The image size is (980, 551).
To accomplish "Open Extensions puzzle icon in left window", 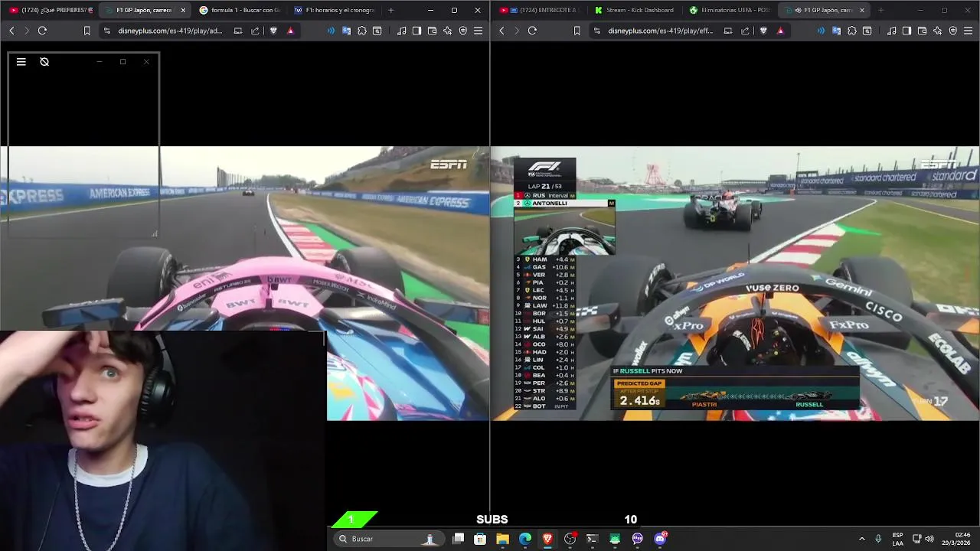I will tap(362, 31).
